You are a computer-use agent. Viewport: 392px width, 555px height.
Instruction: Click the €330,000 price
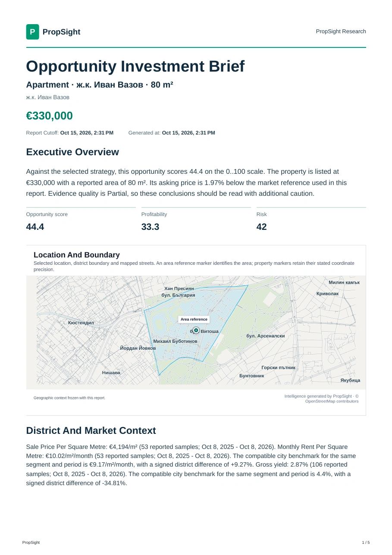pyautogui.click(x=49, y=116)
